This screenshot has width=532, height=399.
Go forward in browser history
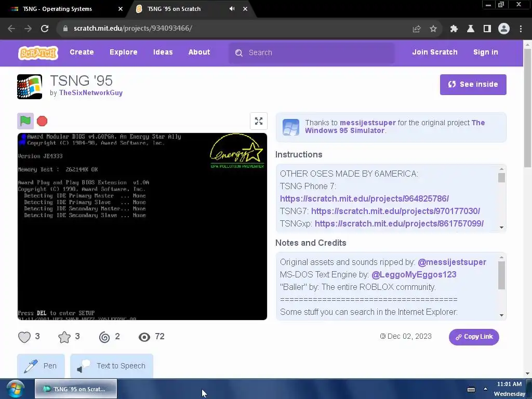click(28, 29)
